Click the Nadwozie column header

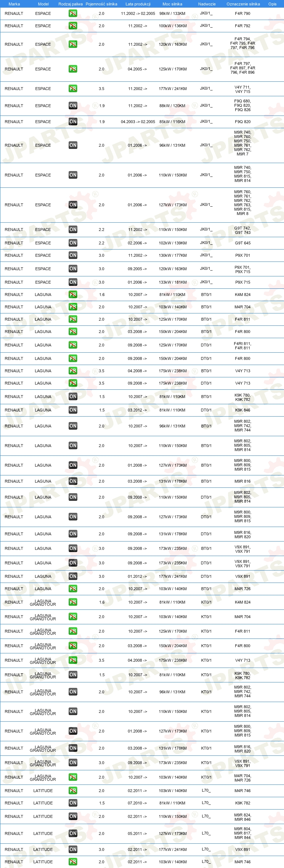coord(207,4)
